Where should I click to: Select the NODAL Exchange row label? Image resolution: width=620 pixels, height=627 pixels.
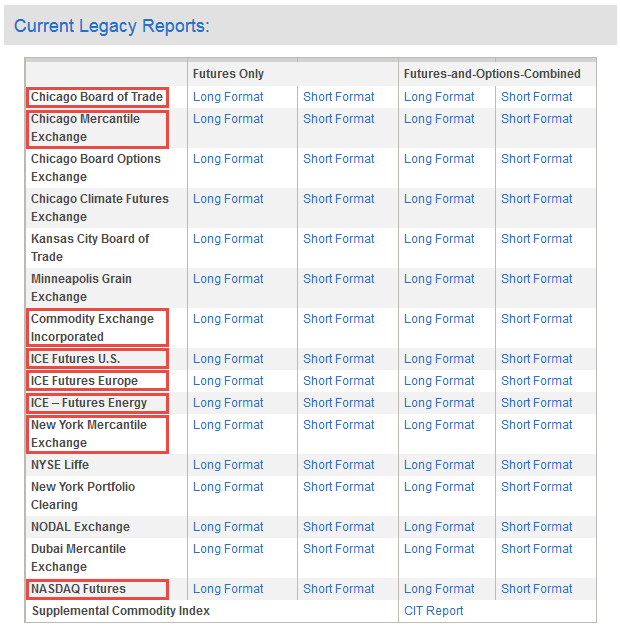(x=80, y=527)
